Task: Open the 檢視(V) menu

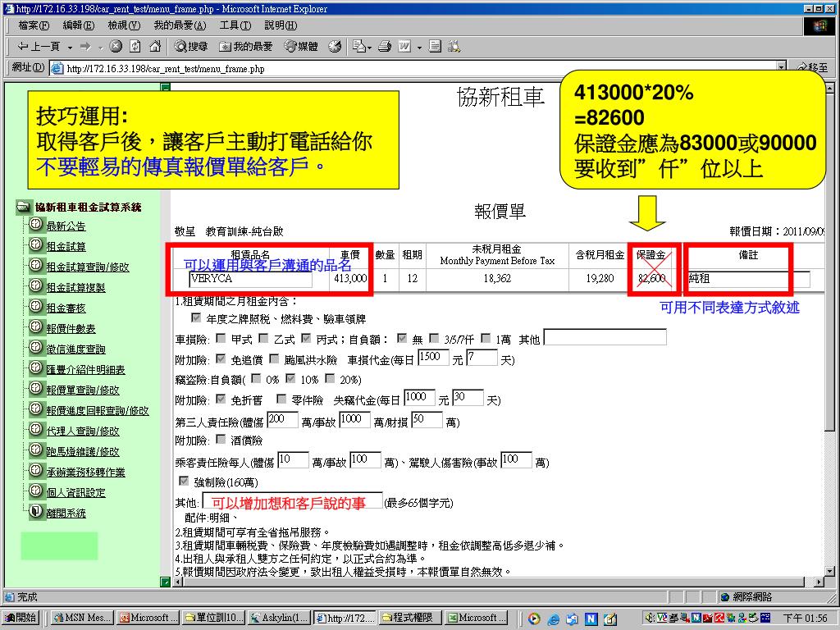Action: (x=124, y=25)
